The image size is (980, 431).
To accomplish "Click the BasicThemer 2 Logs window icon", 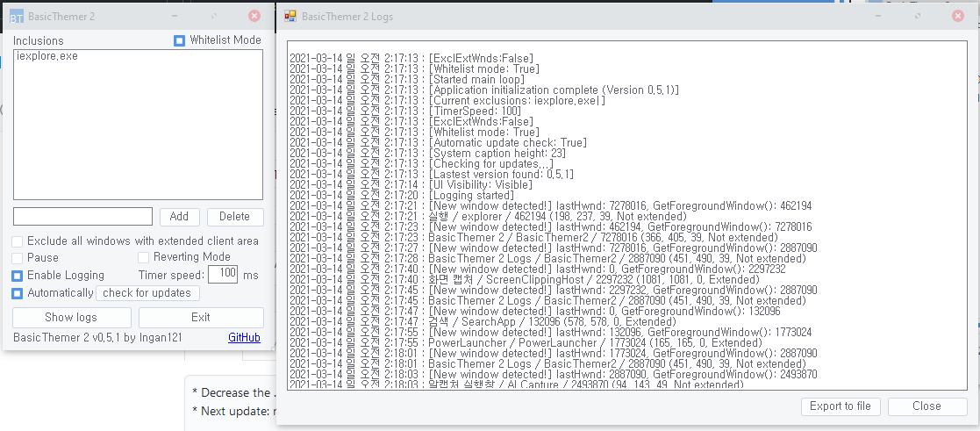I will tap(290, 17).
